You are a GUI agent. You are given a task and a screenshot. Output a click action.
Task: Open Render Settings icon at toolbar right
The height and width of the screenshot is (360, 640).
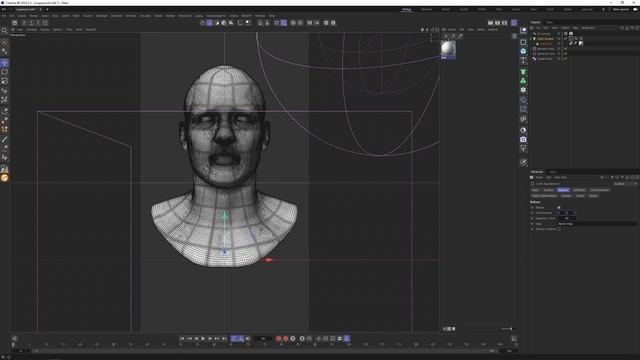(x=504, y=23)
